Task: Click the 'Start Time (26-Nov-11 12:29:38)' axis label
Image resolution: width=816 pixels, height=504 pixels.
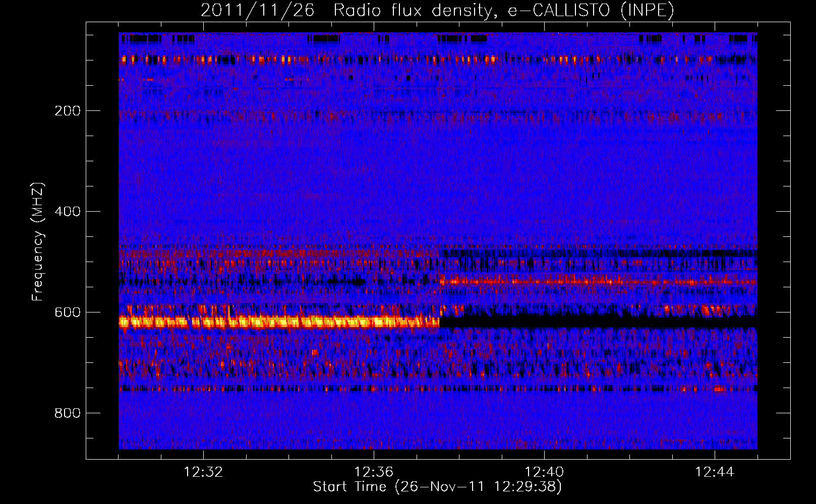Action: [x=437, y=487]
